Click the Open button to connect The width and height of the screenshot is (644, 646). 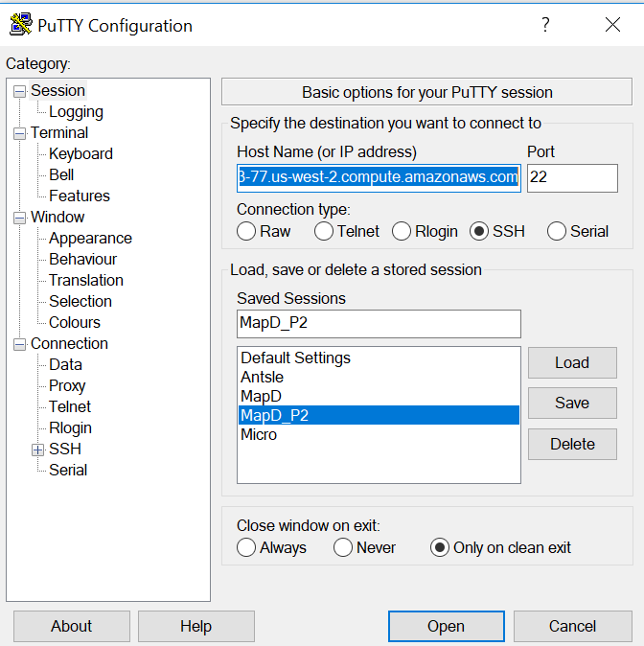pyautogui.click(x=446, y=626)
